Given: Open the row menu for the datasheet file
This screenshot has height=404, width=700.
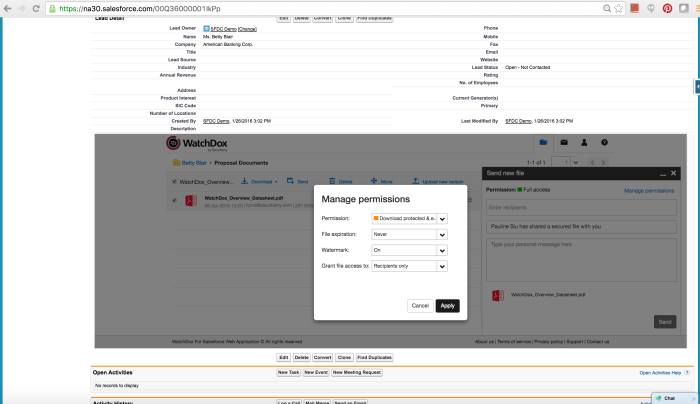Looking at the screenshot, I should [470, 200].
